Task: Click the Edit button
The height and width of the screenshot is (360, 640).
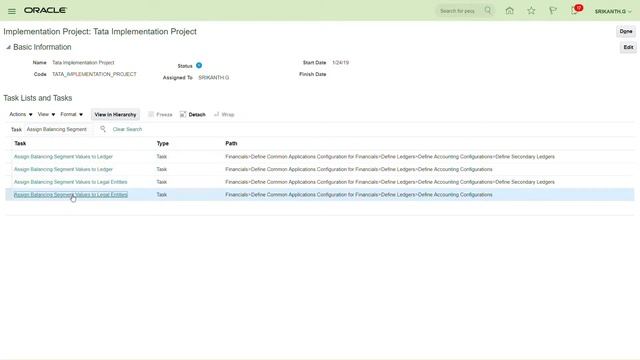Action: [x=628, y=47]
